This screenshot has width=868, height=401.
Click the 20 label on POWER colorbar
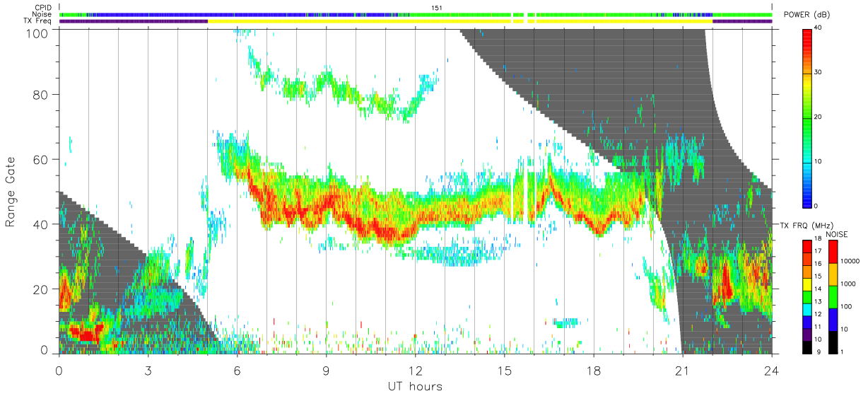(819, 117)
